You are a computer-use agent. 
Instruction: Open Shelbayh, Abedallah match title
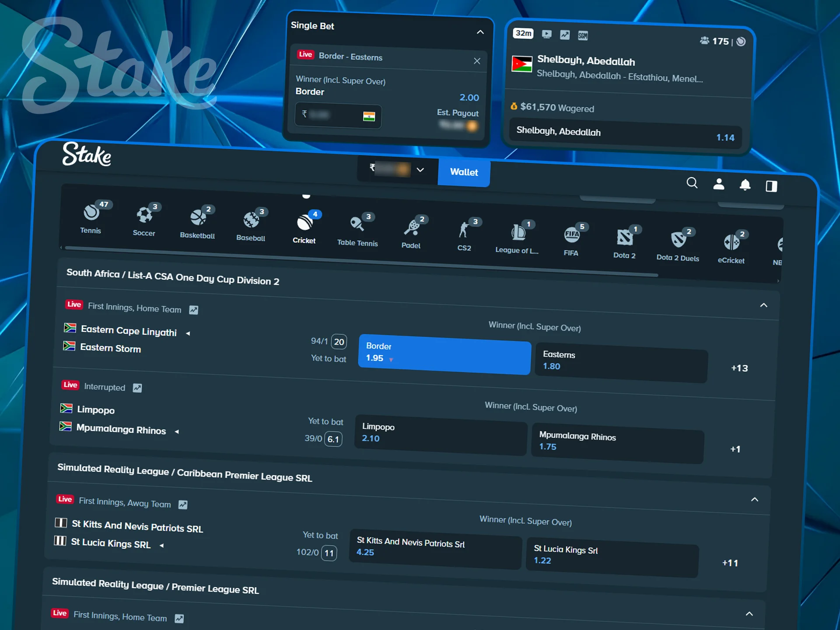586,61
